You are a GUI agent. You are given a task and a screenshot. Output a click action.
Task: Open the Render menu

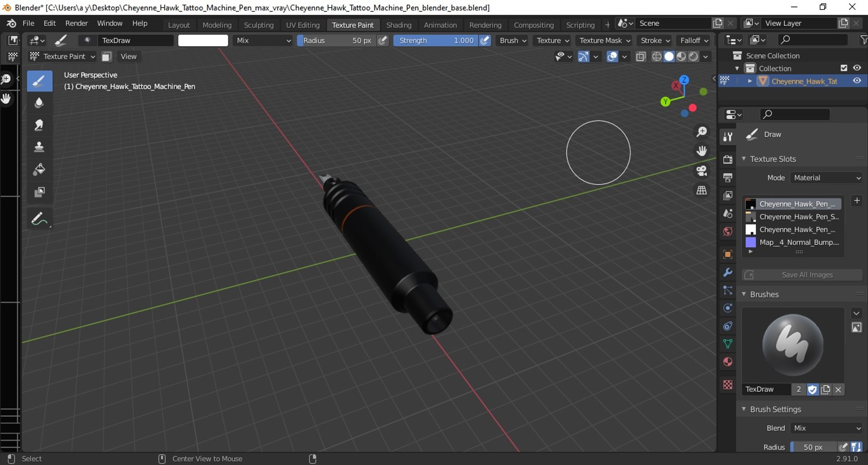pos(76,23)
